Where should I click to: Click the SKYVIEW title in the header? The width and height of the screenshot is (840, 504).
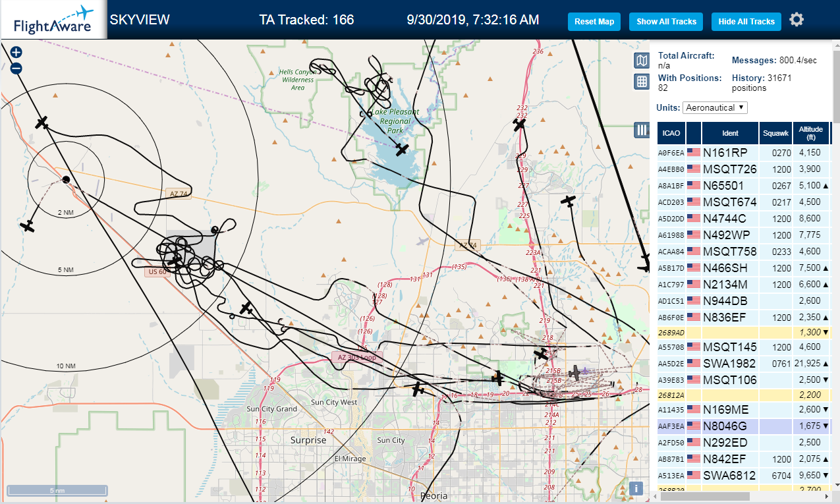point(140,20)
